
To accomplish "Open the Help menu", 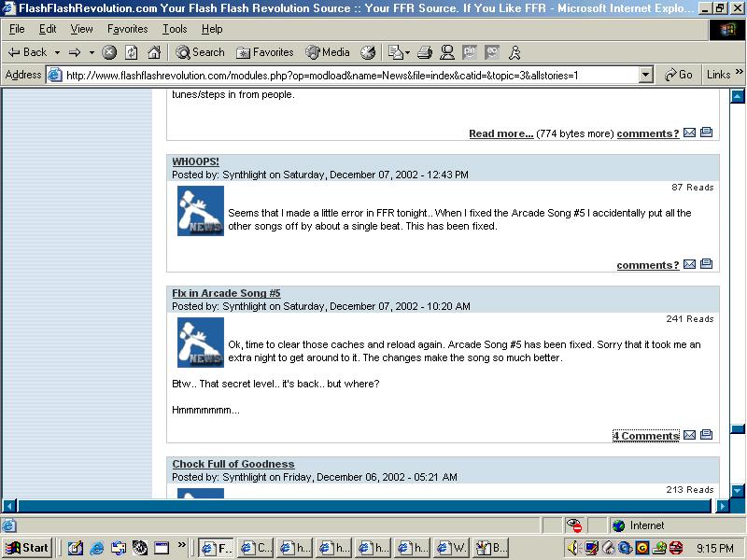I will 212,29.
